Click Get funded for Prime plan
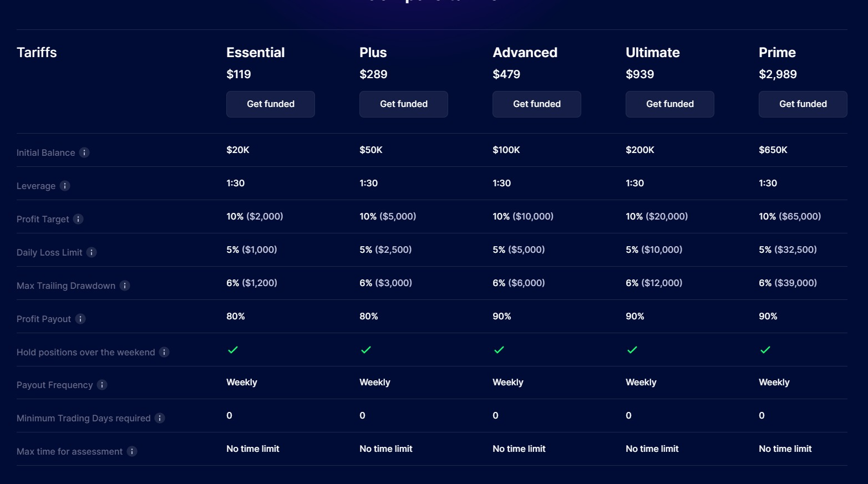The image size is (868, 484). pyautogui.click(x=803, y=104)
